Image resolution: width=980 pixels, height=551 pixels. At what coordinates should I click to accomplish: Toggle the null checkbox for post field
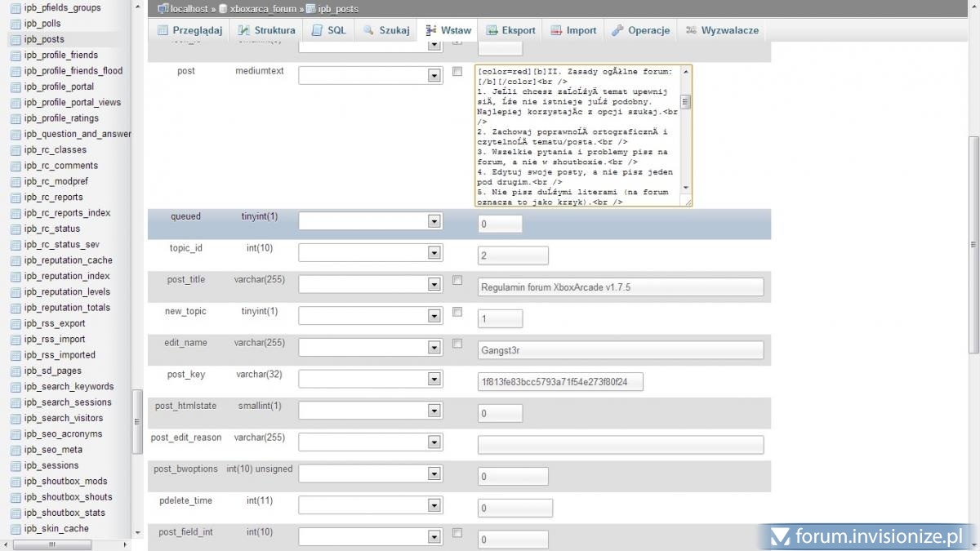pyautogui.click(x=457, y=72)
